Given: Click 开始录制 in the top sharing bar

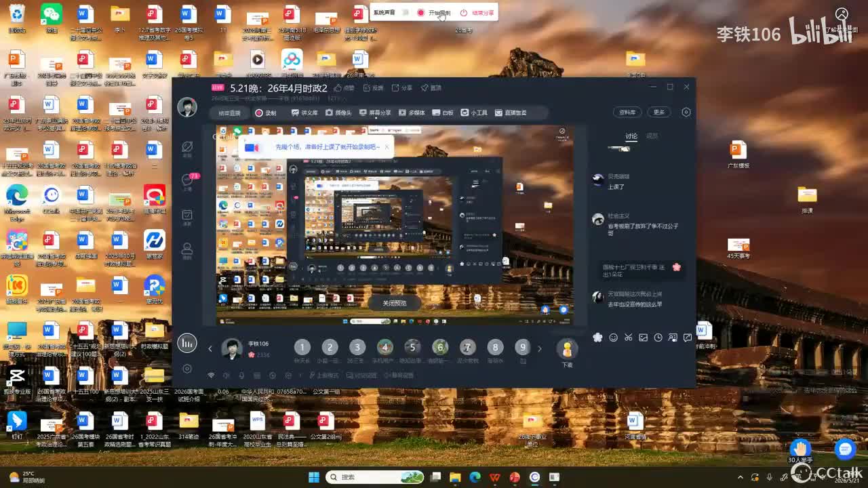Looking at the screenshot, I should click(x=434, y=12).
